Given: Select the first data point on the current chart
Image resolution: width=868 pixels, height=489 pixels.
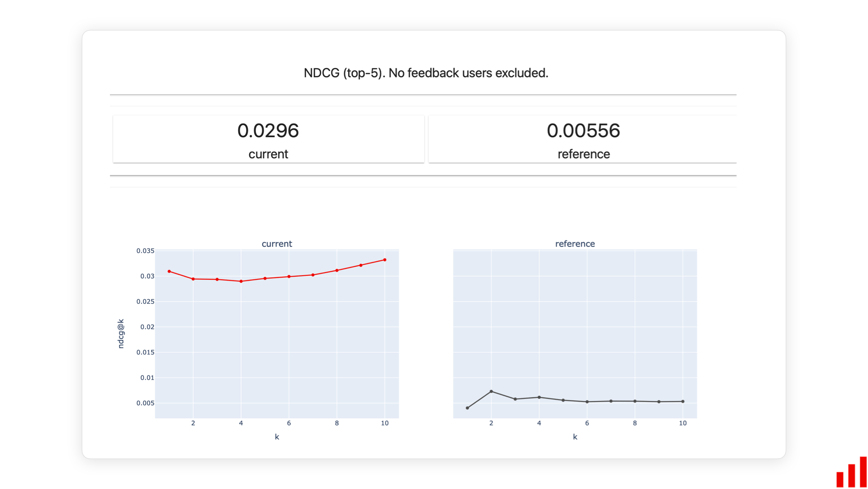Looking at the screenshot, I should 170,271.
